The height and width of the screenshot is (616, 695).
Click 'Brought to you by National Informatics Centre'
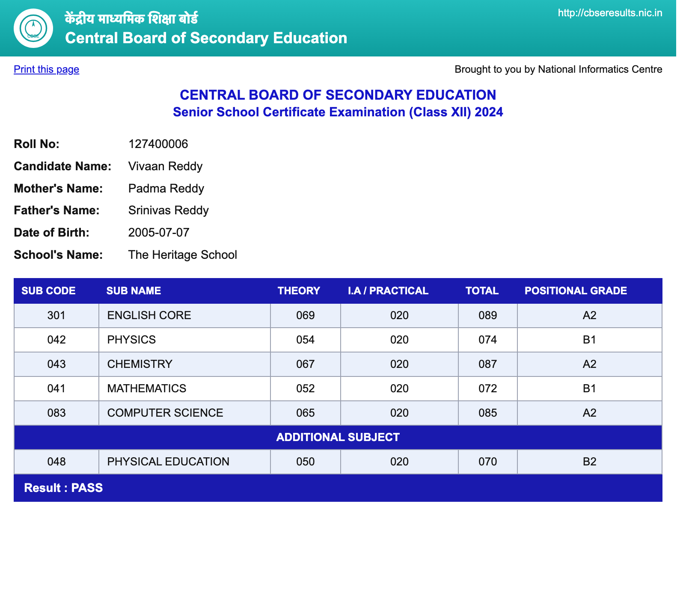[x=558, y=69]
